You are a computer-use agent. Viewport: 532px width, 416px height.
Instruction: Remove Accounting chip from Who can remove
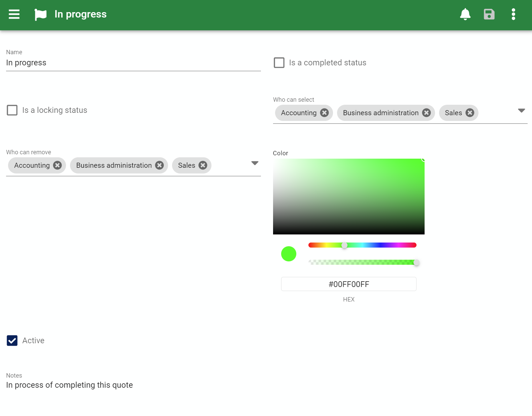[57, 165]
